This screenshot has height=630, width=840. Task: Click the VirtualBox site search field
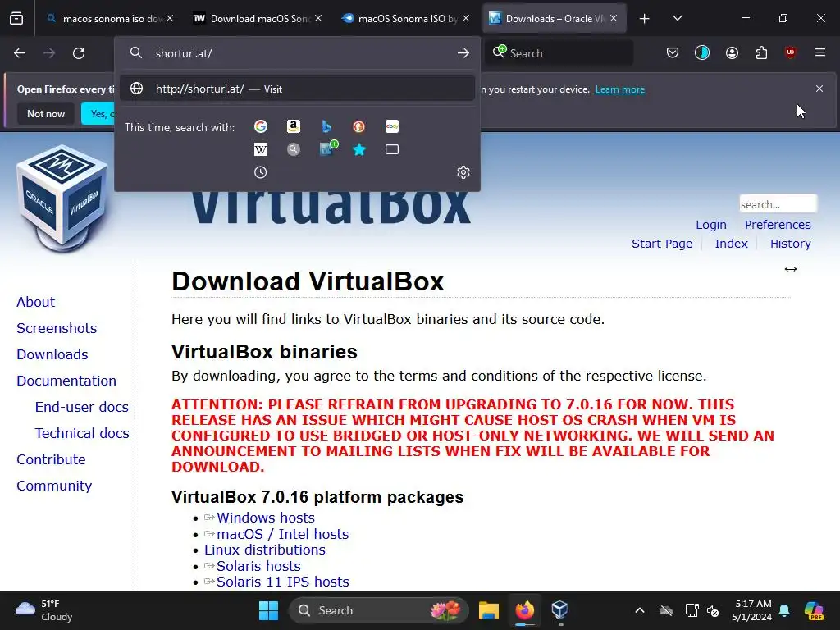(x=778, y=204)
